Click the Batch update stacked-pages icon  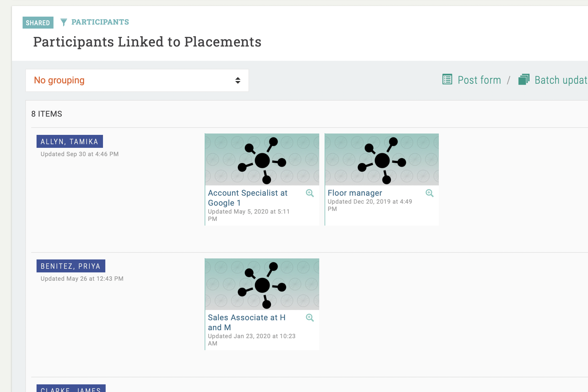click(x=524, y=80)
